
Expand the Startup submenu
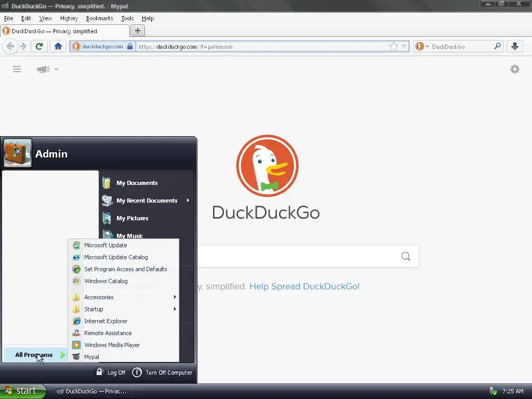[x=124, y=309]
